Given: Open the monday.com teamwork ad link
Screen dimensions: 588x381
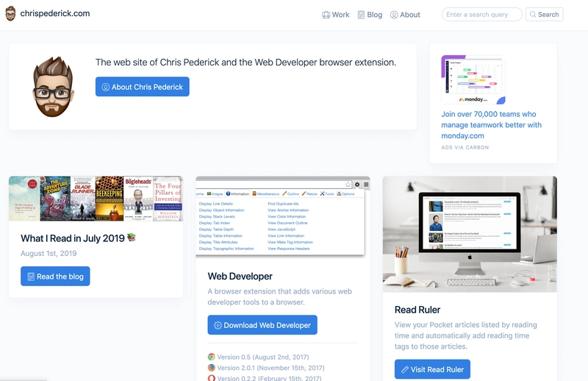Looking at the screenshot, I should point(491,124).
